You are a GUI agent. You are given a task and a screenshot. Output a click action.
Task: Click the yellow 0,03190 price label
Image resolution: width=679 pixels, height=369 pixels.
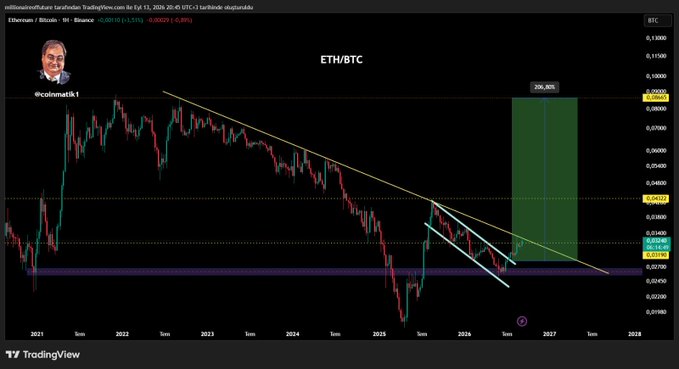(656, 255)
